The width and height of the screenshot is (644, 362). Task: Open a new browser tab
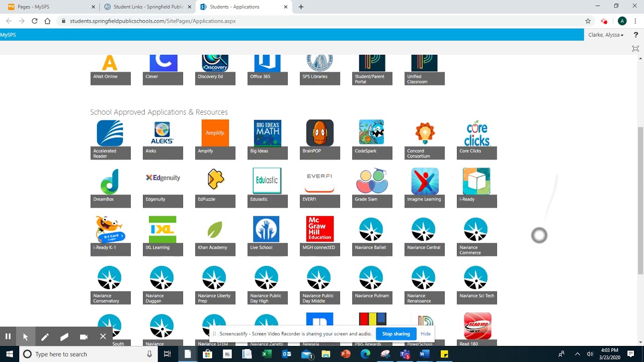(301, 7)
